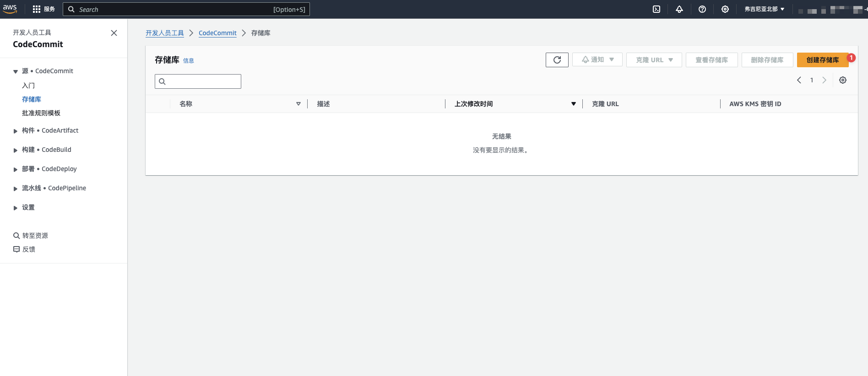Viewport: 868px width, 376px height.
Task: Sort by 名称 column arrow
Action: pyautogui.click(x=298, y=104)
